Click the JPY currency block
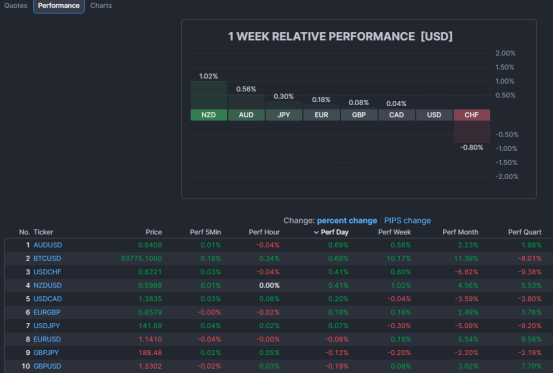This screenshot has height=374, width=554. click(284, 115)
